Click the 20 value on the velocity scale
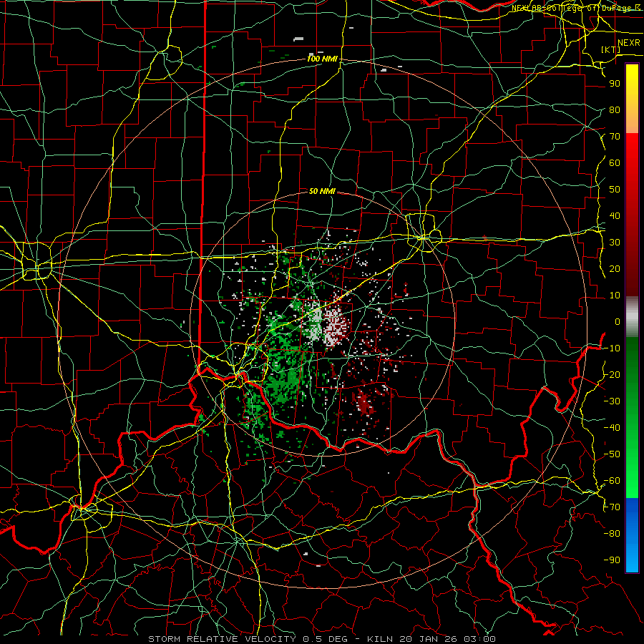This screenshot has width=644, height=644. pyautogui.click(x=615, y=268)
